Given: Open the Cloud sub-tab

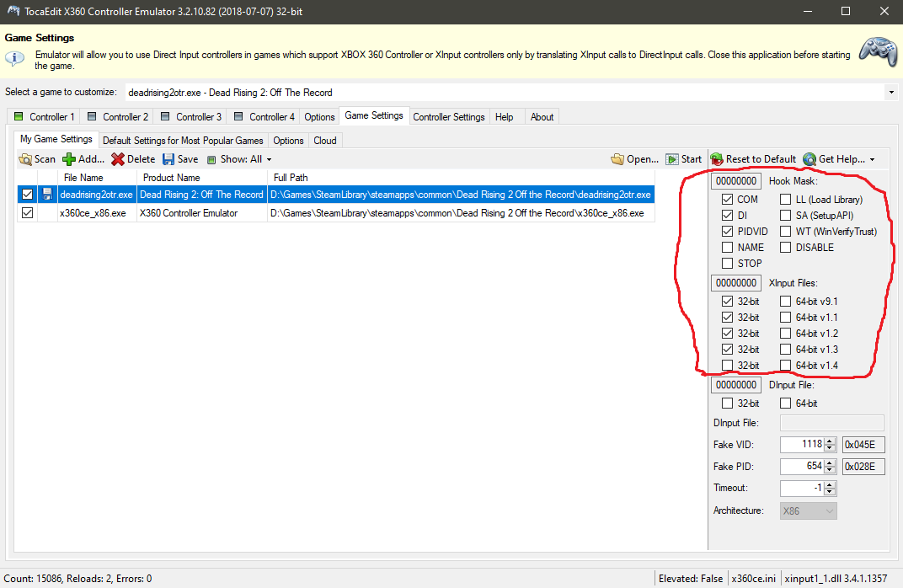Looking at the screenshot, I should click(x=325, y=141).
